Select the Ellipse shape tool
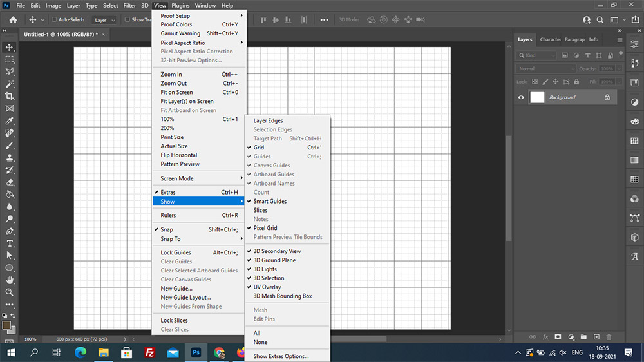Viewport: 644px width, 362px height. click(x=9, y=268)
